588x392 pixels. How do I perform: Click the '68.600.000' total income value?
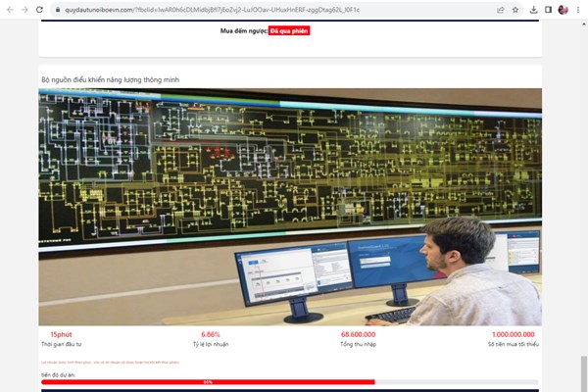(358, 334)
